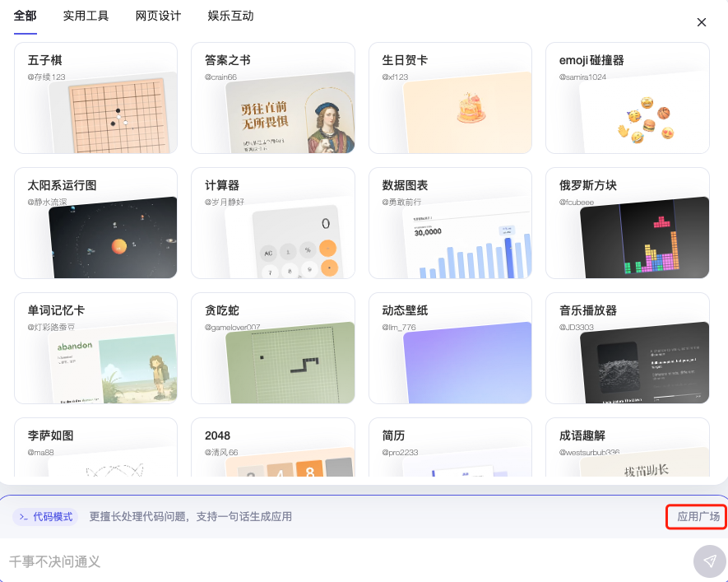The height and width of the screenshot is (582, 728).
Task: Open the 应用广场 link
Action: [x=698, y=517]
